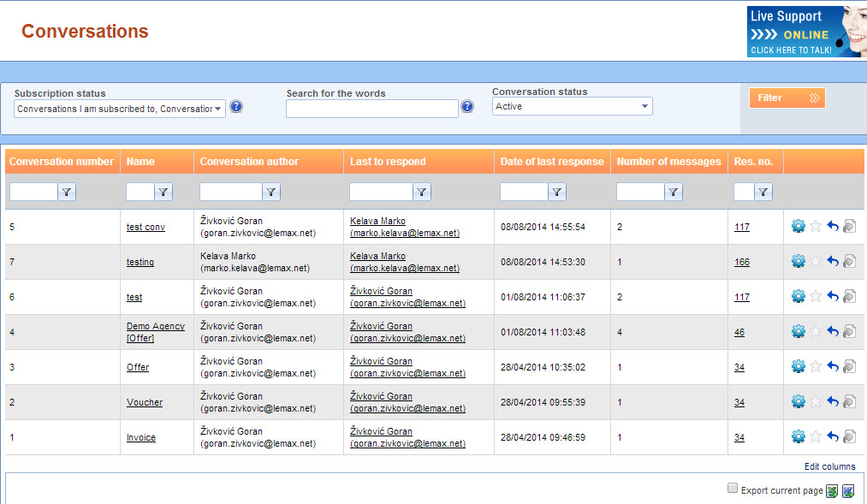
Task: Click the reply arrow for test conv row
Action: pos(833,226)
